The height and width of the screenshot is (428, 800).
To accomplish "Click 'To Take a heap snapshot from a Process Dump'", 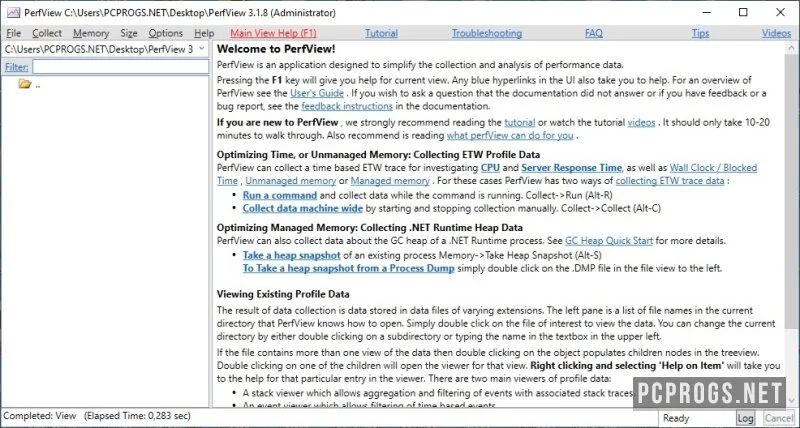I will point(348,268).
